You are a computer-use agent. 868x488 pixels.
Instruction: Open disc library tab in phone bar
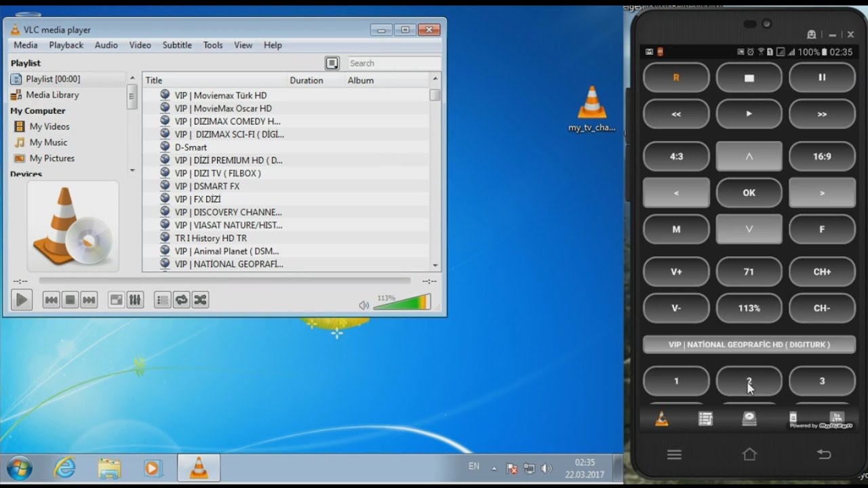tap(749, 419)
